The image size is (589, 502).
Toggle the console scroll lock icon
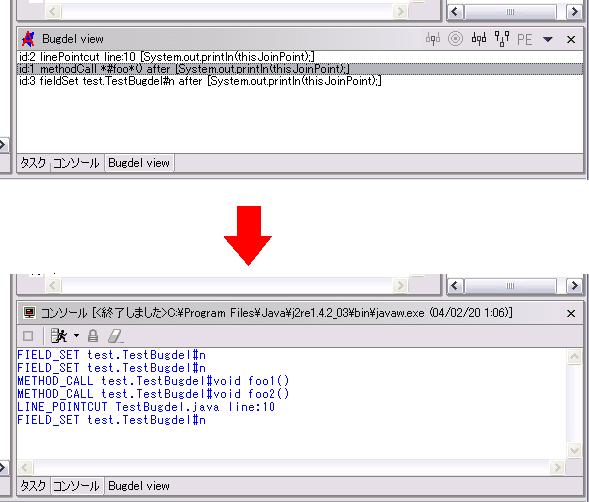click(x=93, y=336)
